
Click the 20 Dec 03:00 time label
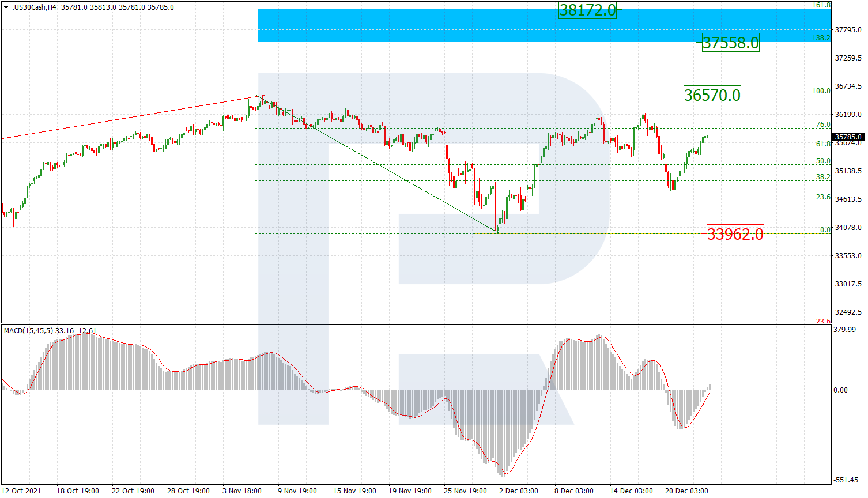point(686,491)
